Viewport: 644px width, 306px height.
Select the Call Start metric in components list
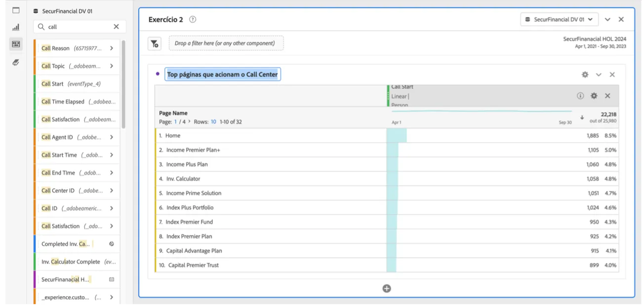coord(77,84)
